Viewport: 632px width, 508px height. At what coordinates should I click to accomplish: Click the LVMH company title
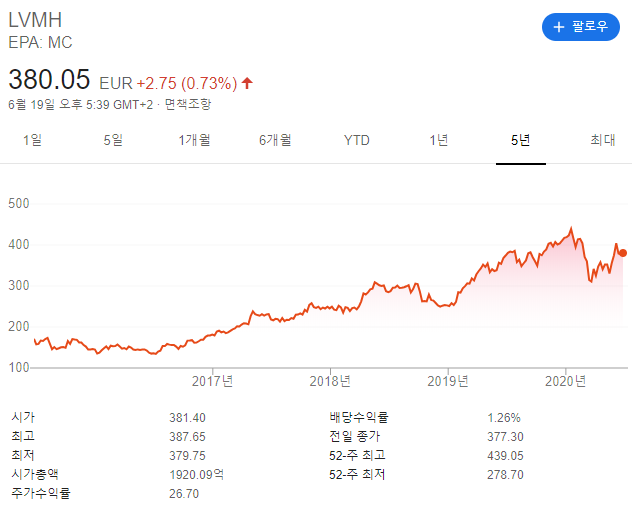coord(35,20)
